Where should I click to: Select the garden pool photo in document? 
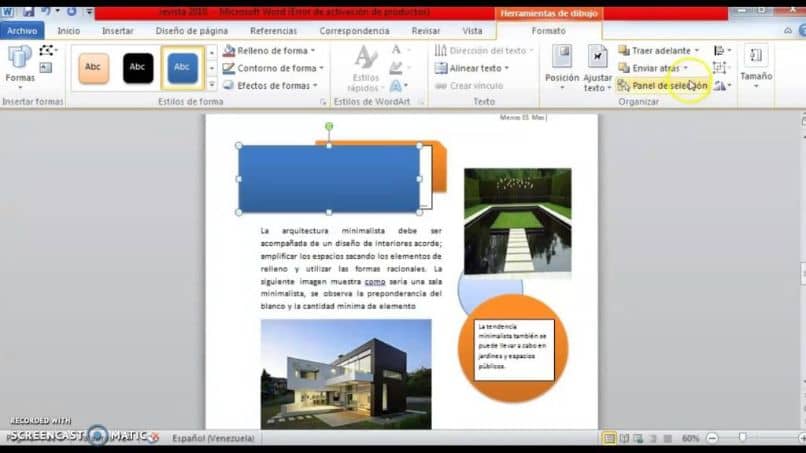pos(518,221)
